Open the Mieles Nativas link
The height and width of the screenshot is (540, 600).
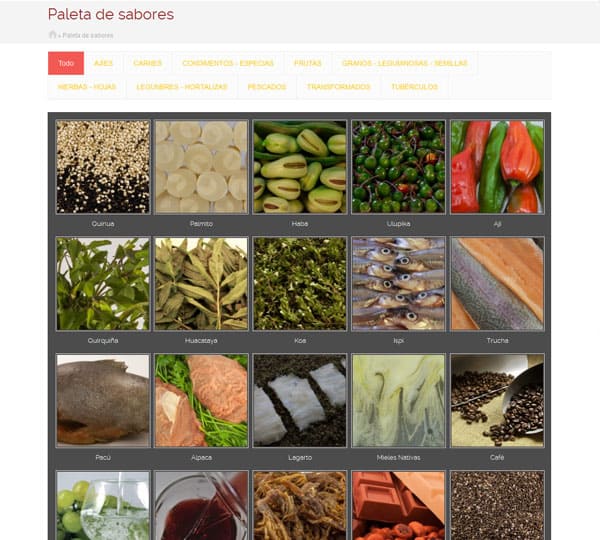(398, 457)
